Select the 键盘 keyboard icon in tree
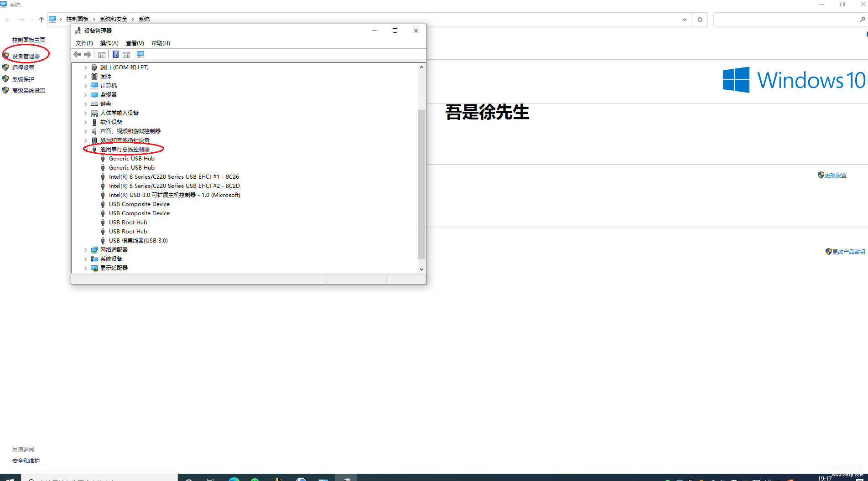This screenshot has height=481, width=868. 94,104
